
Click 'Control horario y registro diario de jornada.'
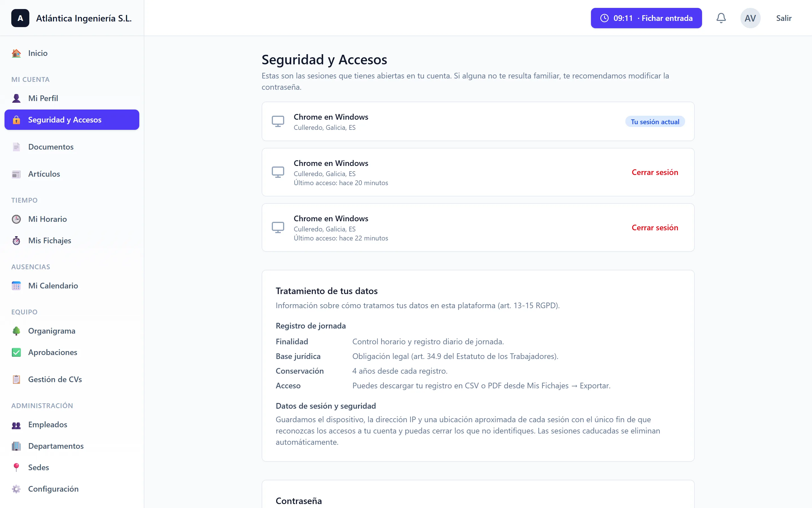pos(428,342)
